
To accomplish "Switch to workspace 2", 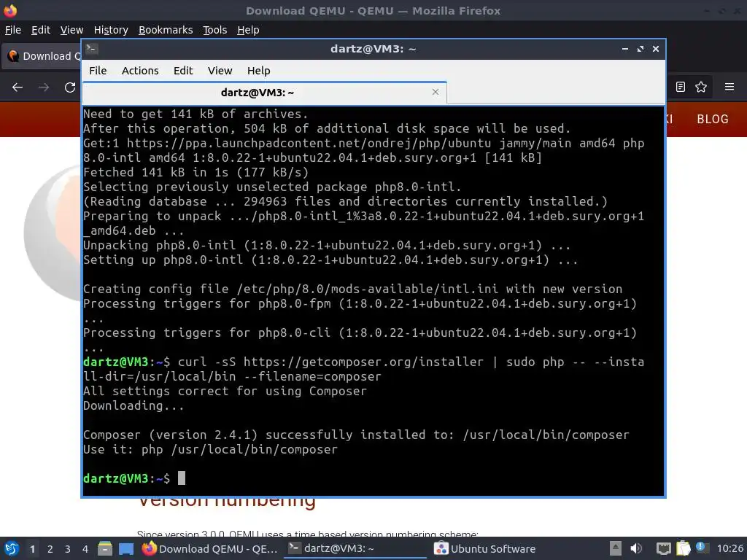I will pos(50,549).
